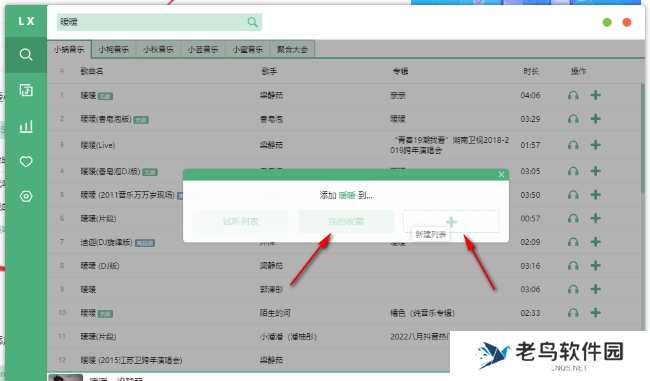Play the 03:05 song with its headphone icon
The height and width of the screenshot is (381, 650).
[573, 171]
